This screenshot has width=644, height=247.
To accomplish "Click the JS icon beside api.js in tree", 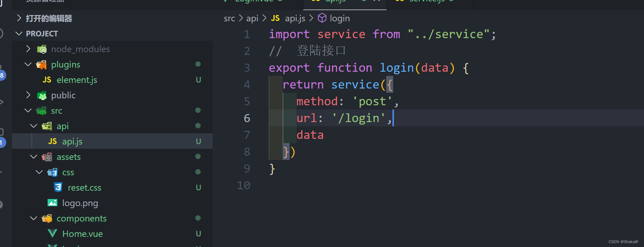I will point(52,142).
